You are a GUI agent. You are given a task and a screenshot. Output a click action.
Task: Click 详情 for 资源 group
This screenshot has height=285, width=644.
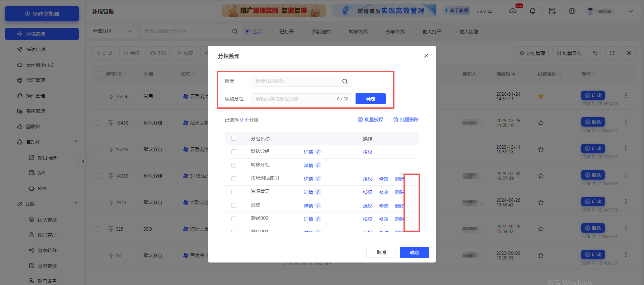[x=309, y=206]
